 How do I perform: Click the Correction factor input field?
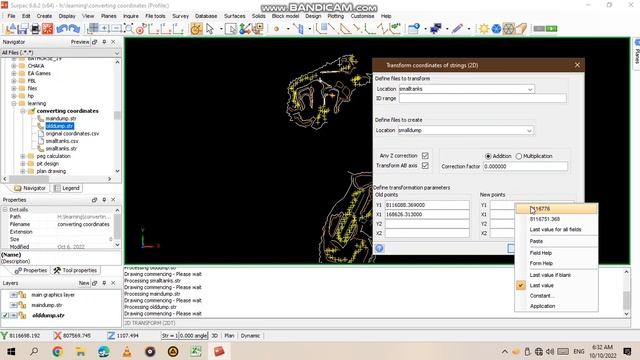pyautogui.click(x=525, y=167)
